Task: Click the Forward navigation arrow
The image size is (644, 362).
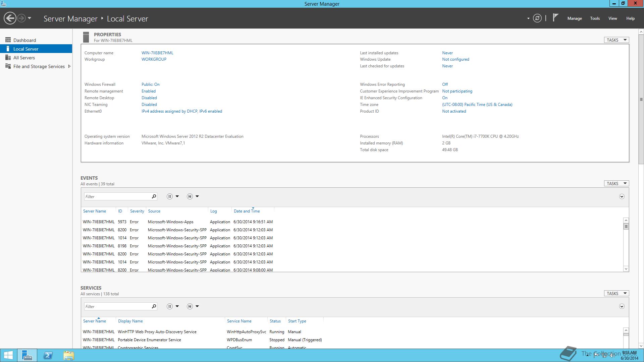Action: [x=21, y=18]
